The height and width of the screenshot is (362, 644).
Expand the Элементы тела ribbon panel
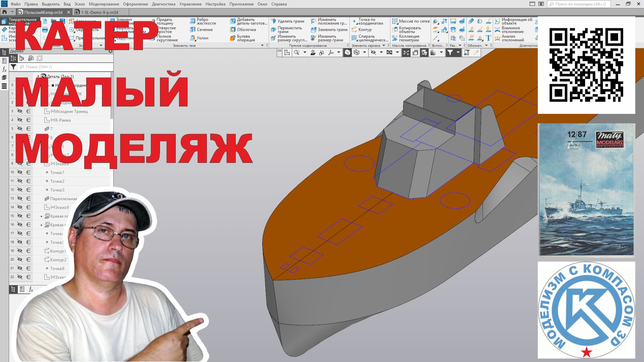click(263, 46)
